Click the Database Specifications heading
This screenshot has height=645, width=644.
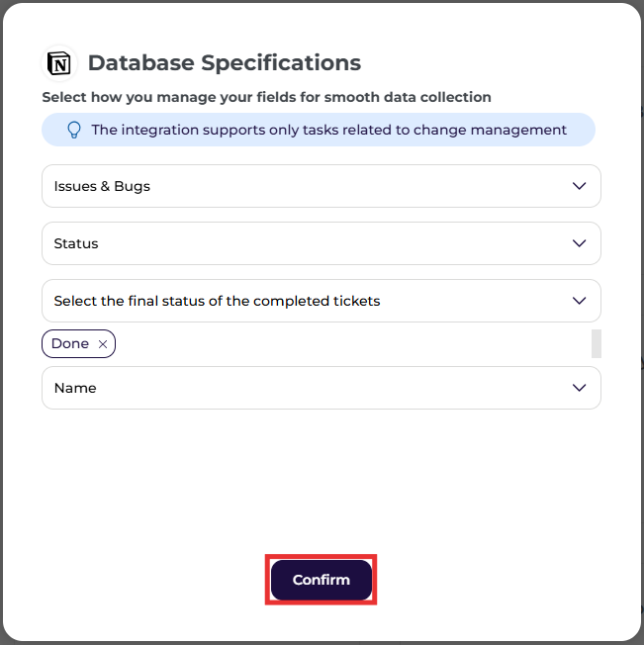click(225, 63)
